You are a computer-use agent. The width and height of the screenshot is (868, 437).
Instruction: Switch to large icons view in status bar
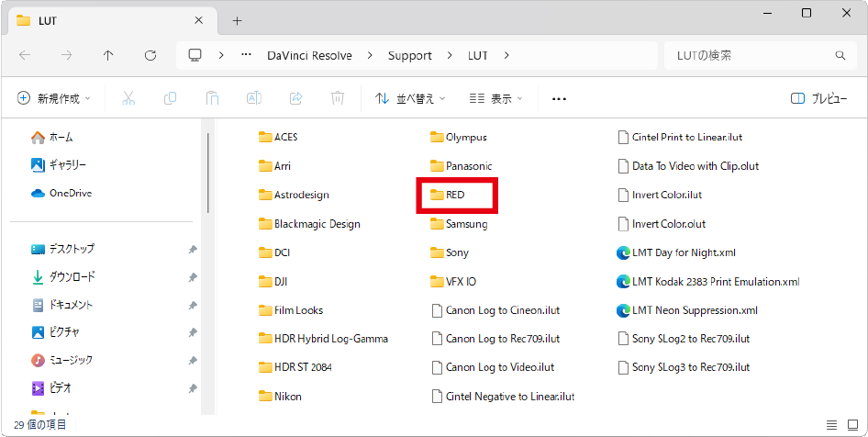coord(851,425)
